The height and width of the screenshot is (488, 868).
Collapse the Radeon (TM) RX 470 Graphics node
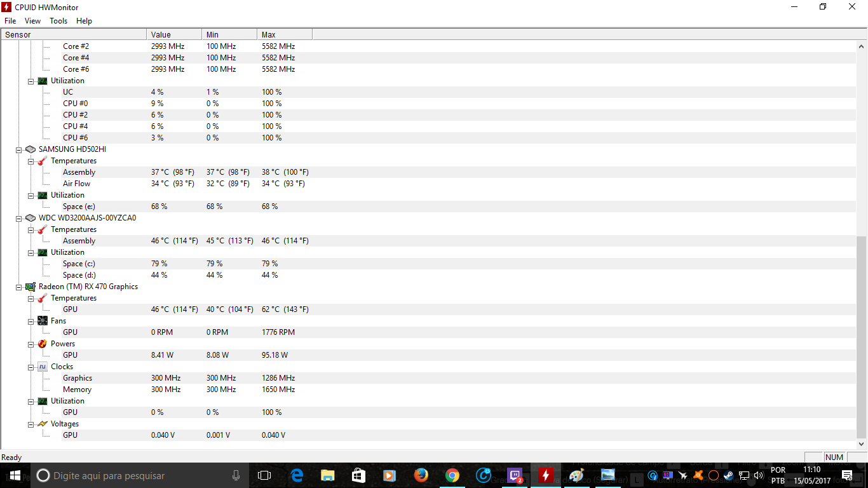tap(19, 287)
